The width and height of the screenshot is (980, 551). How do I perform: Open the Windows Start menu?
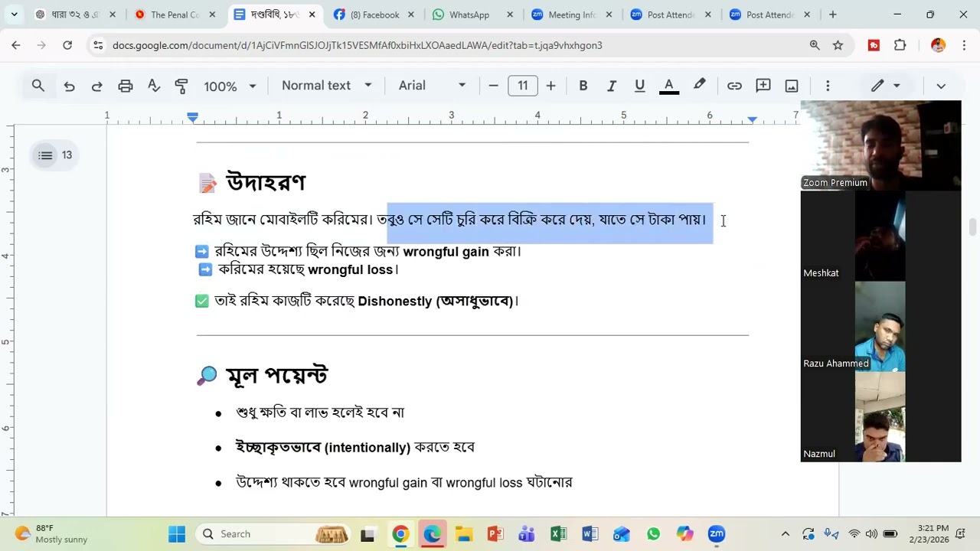tap(177, 534)
